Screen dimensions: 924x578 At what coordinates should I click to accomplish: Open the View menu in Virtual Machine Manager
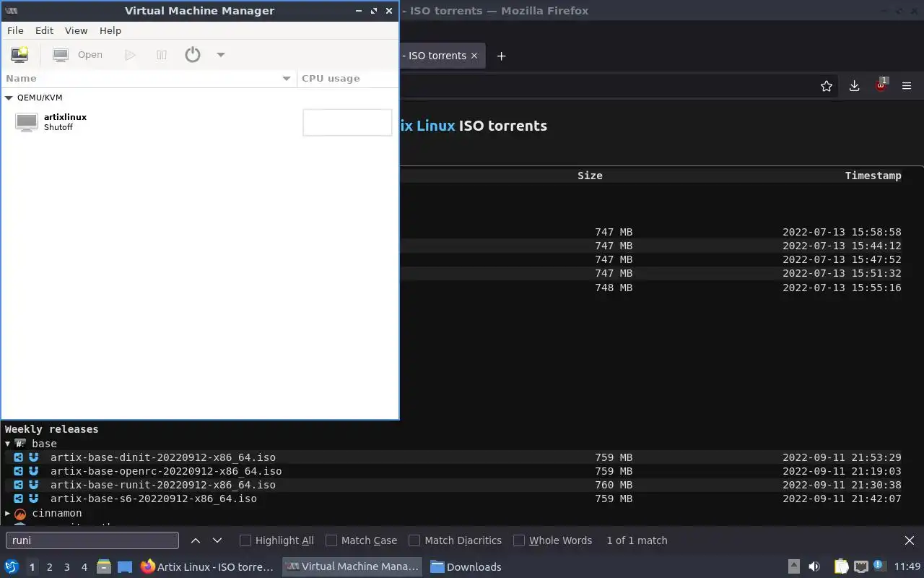click(76, 30)
